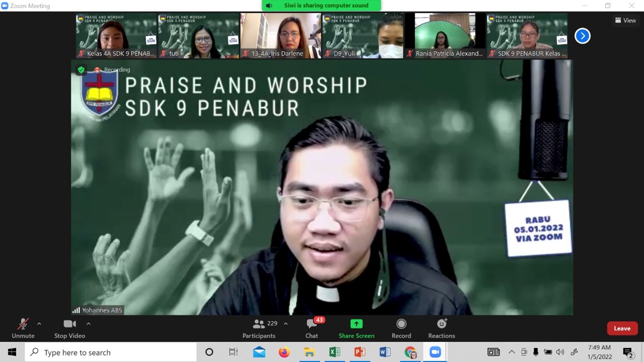Viewport: 644px width, 362px height.
Task: Show next page of participant thumbnails
Action: (582, 36)
